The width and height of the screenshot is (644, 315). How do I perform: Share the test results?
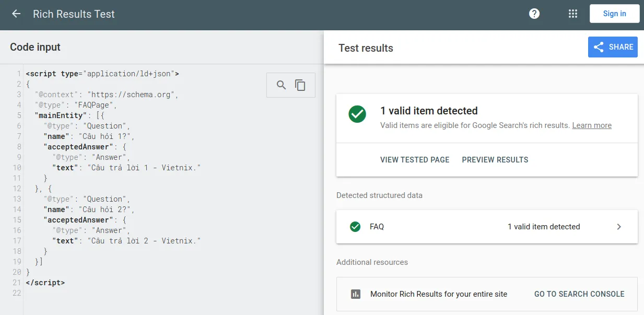coord(613,47)
